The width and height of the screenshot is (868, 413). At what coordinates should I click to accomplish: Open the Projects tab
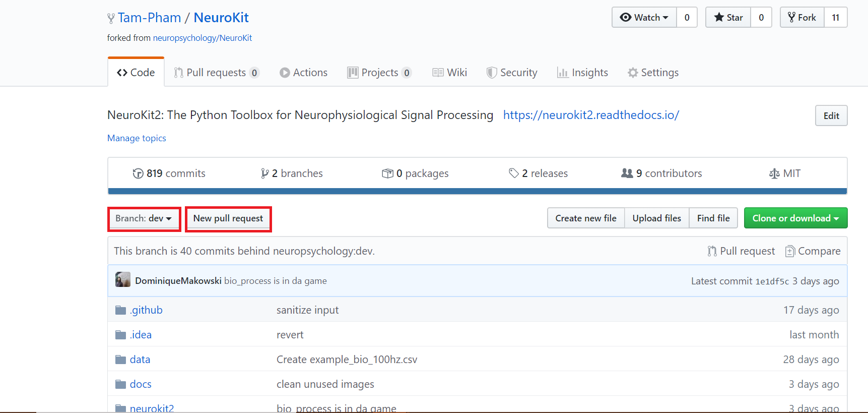(379, 73)
